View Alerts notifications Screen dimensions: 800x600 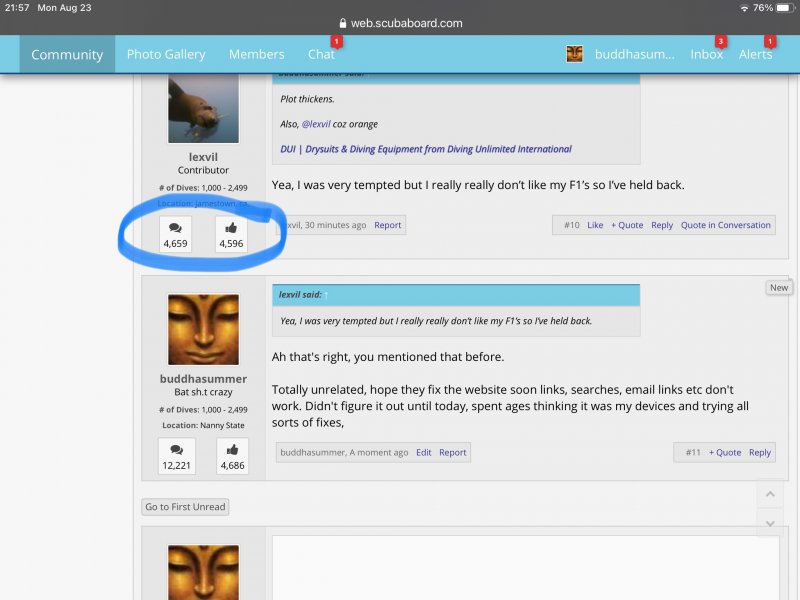point(755,54)
